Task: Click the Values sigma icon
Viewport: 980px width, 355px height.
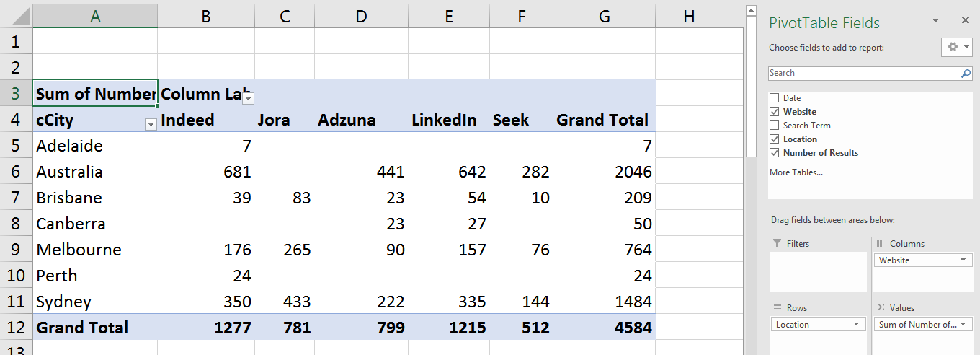Action: (881, 308)
